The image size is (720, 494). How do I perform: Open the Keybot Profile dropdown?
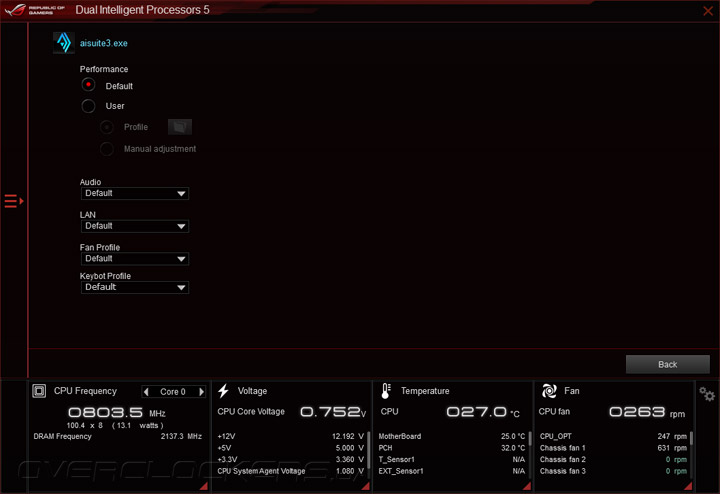pyautogui.click(x=135, y=287)
